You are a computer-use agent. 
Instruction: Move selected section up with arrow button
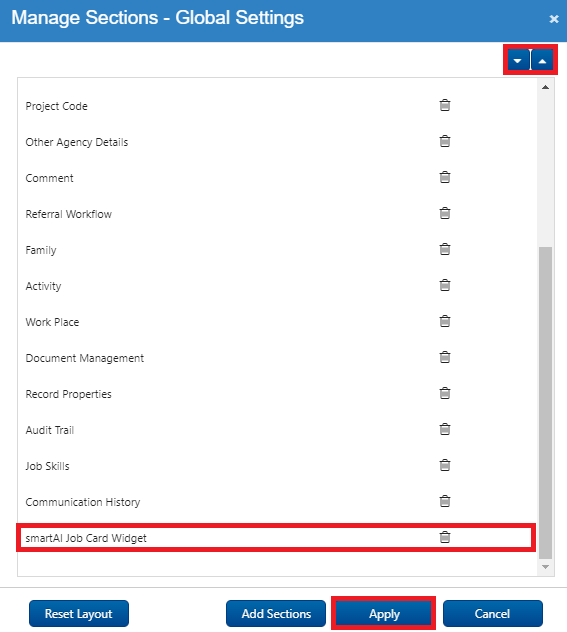click(x=542, y=60)
